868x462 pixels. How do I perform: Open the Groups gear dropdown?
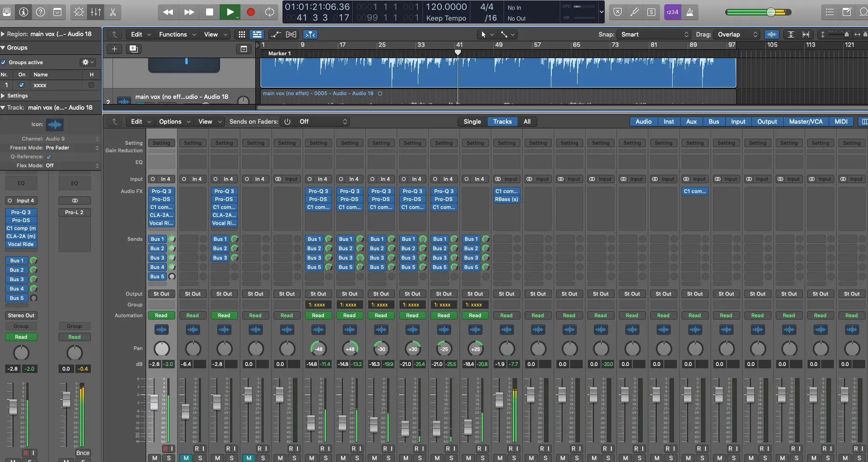coord(88,62)
